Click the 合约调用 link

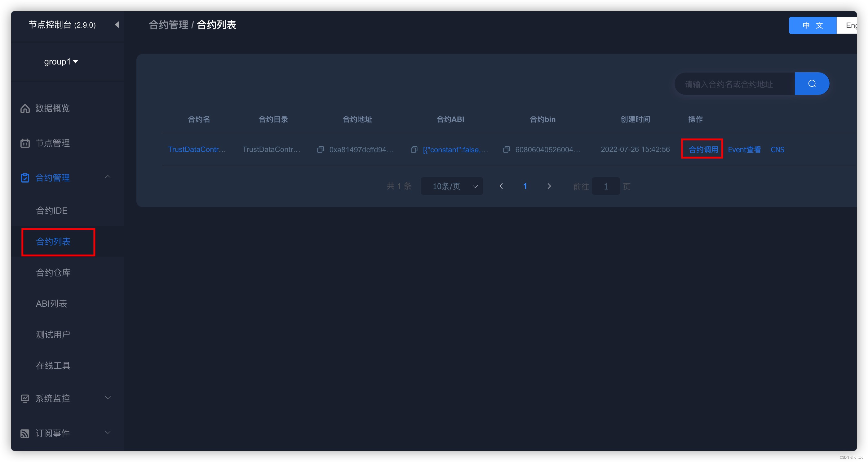703,150
